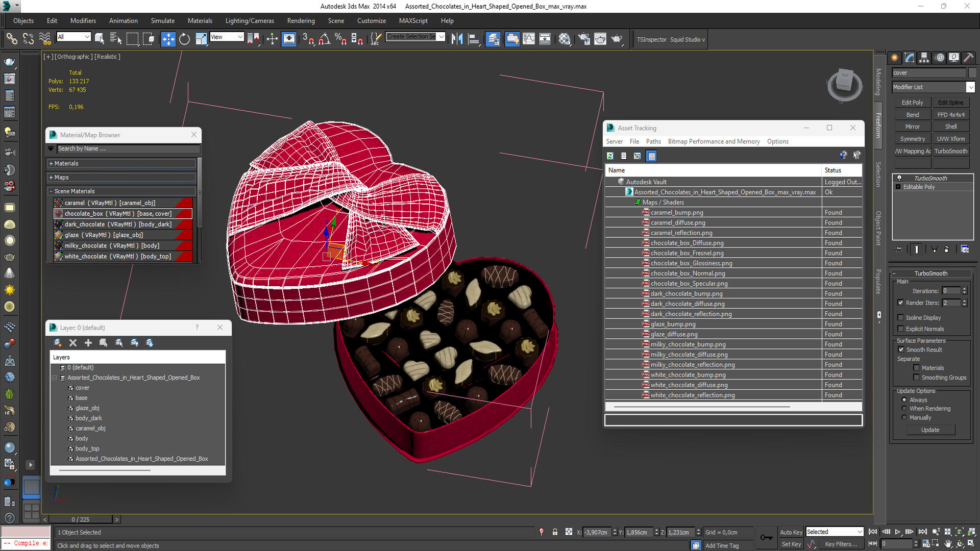This screenshot has height=551, width=980.
Task: Select the Rotate tool in main toolbar
Action: coord(184,39)
